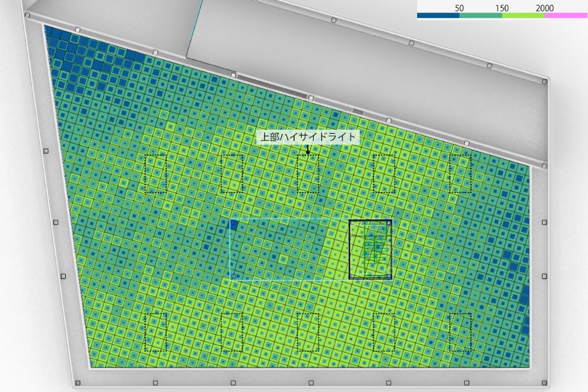Screen dimensions: 588x392
Task: Select rightmost dotted rectangle in the upper row
Action: coord(460,173)
